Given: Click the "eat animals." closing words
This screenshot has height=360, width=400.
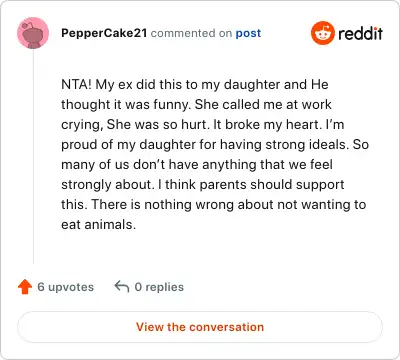Looking at the screenshot, I should (x=99, y=224).
